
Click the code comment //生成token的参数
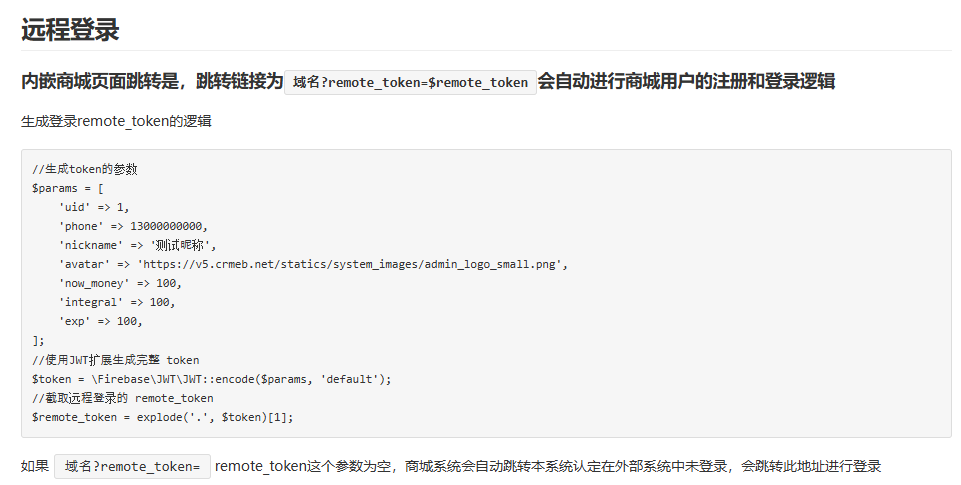85,169
